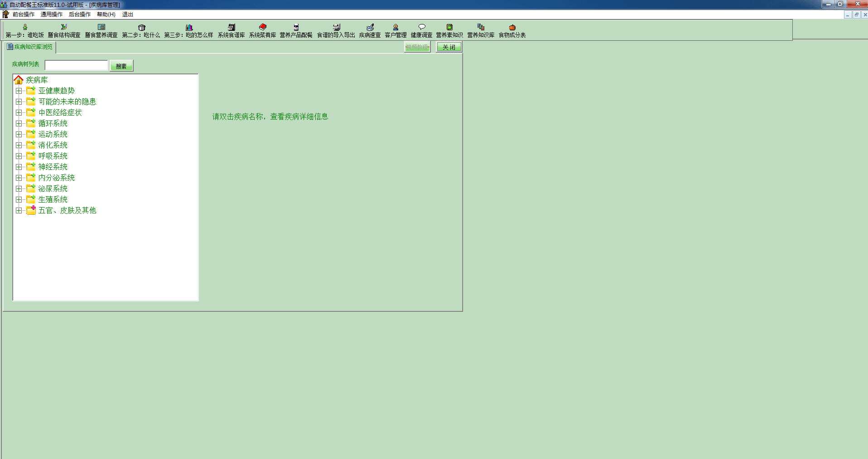868x459 pixels.
Task: Click the 视频教程 button
Action: pyautogui.click(x=417, y=47)
